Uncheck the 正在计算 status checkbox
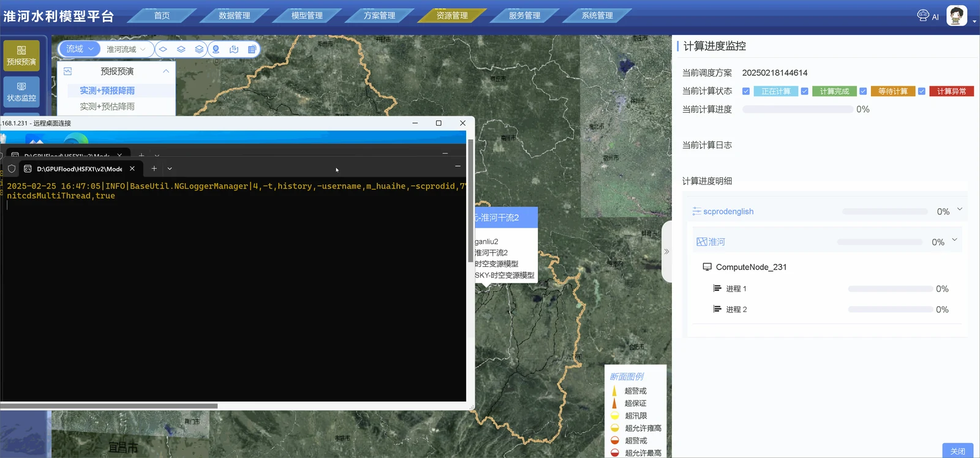 [746, 91]
